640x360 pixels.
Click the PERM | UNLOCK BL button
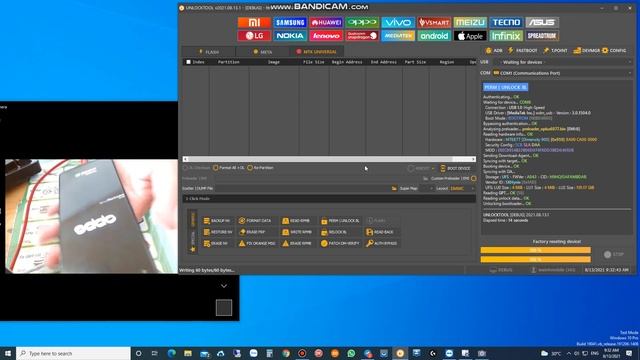coord(340,221)
